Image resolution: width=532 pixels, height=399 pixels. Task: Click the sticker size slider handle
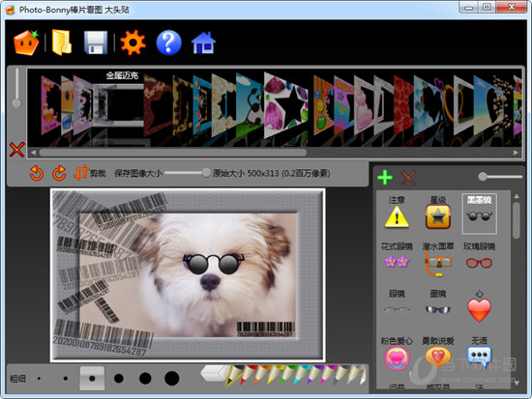[x=483, y=176]
